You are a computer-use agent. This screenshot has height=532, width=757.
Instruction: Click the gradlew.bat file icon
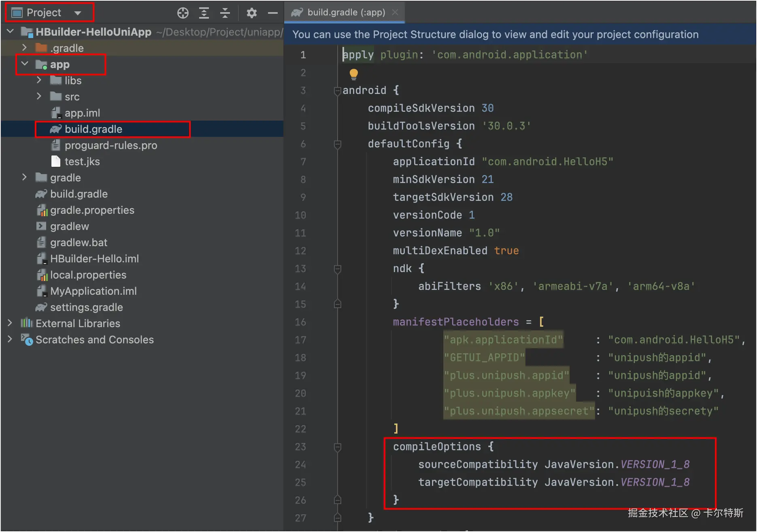pyautogui.click(x=41, y=243)
